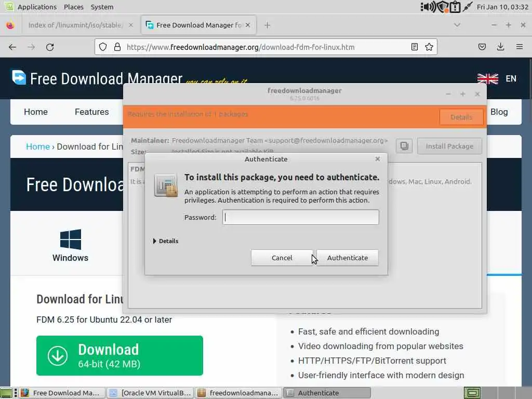Click the Linux Mint logo icon
The image size is (532, 399).
(9, 6)
